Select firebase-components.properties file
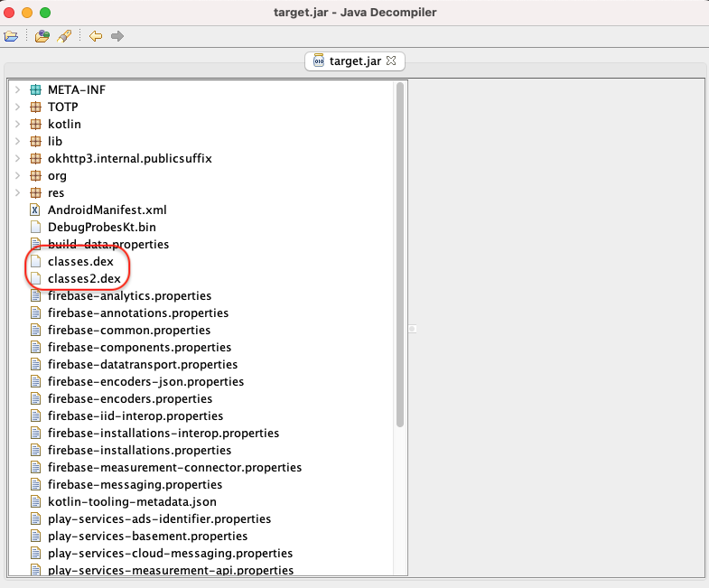This screenshot has height=588, width=709. (x=139, y=348)
